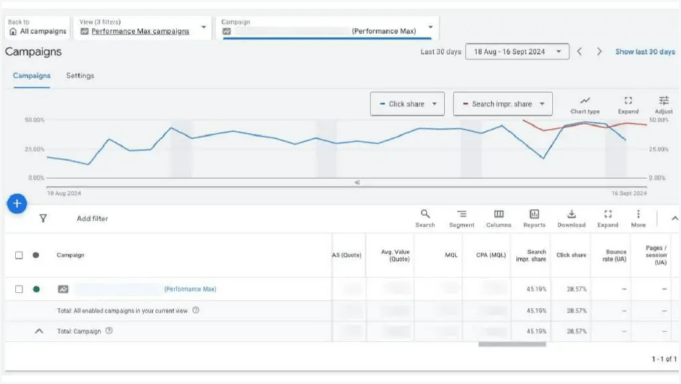The height and width of the screenshot is (384, 681).
Task: Sort by Avg. Value (Quote) column
Action: pos(395,255)
